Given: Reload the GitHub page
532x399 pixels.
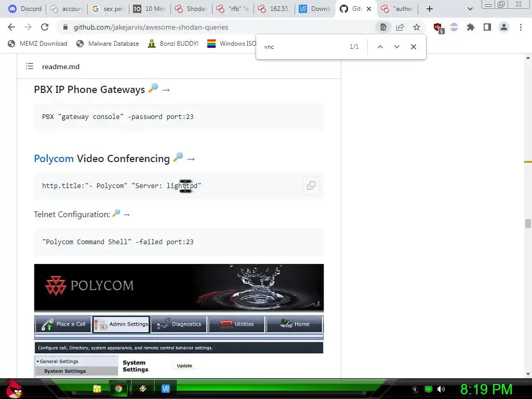Looking at the screenshot, I should [45, 27].
